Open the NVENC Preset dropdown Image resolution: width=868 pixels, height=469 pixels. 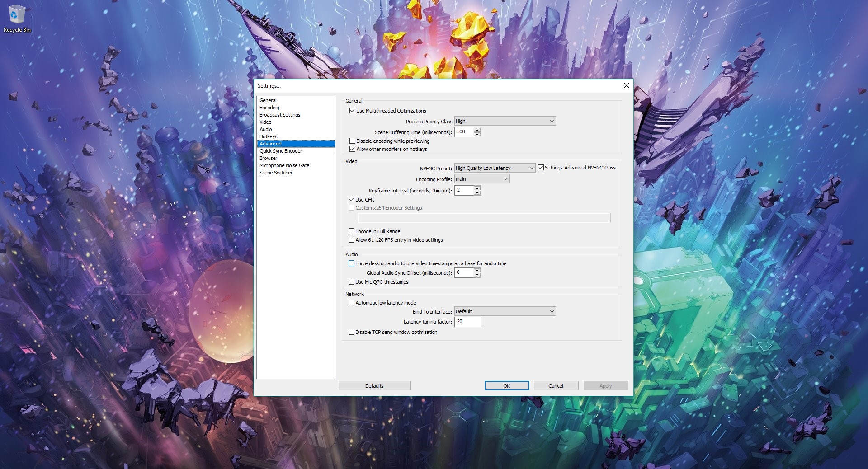coord(495,168)
